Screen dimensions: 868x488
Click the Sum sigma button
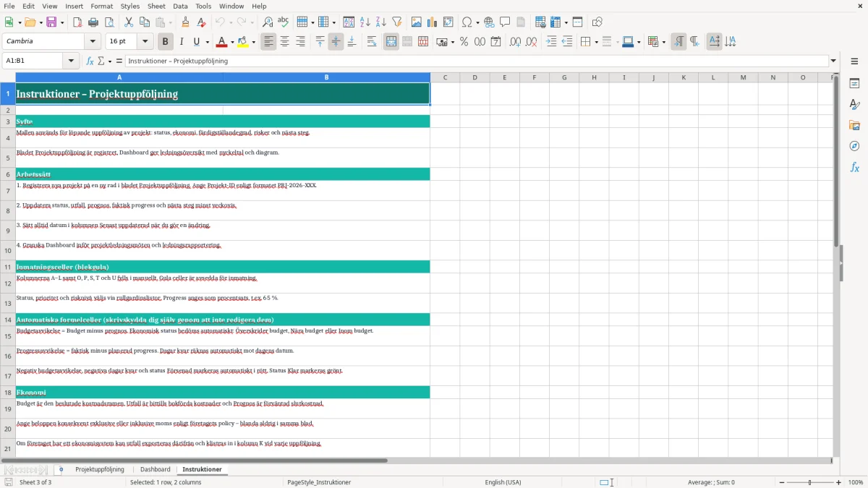(x=101, y=61)
